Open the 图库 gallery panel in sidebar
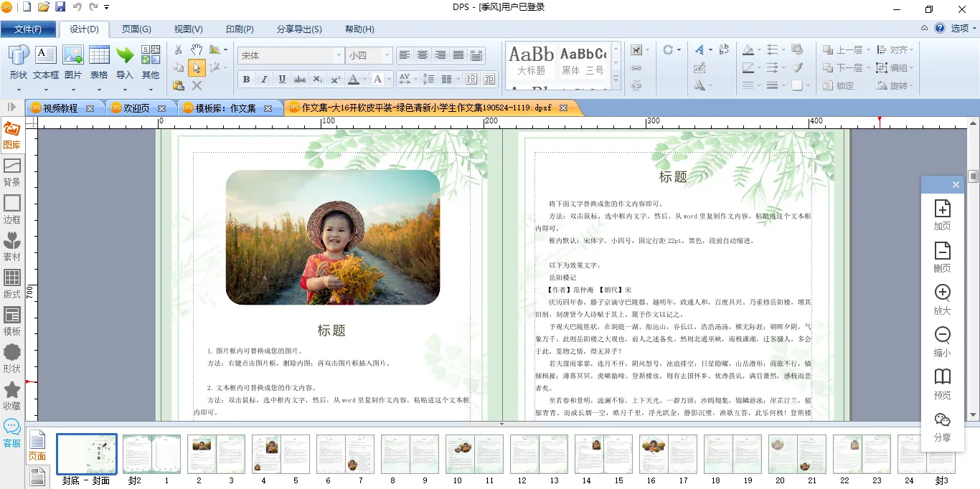The image size is (980, 489). pos(11,135)
